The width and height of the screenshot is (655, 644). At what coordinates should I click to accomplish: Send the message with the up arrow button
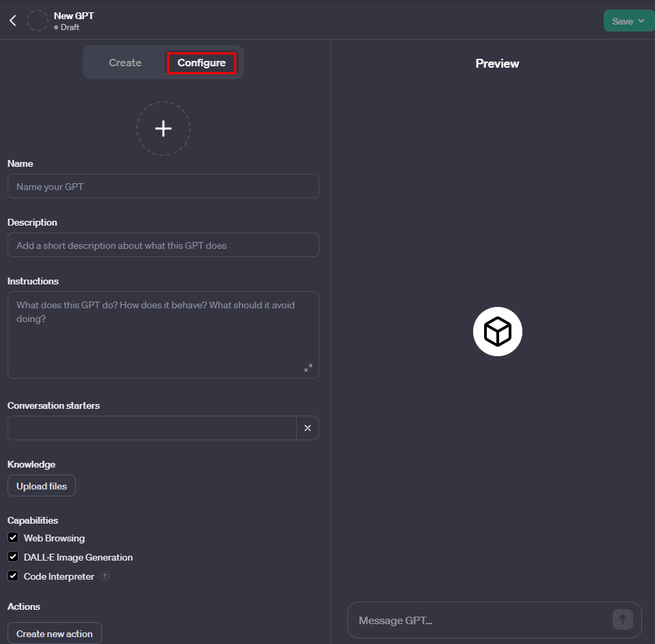point(622,619)
